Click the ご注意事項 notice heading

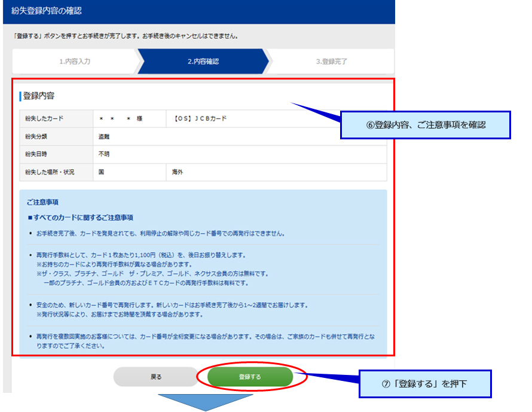tap(42, 203)
